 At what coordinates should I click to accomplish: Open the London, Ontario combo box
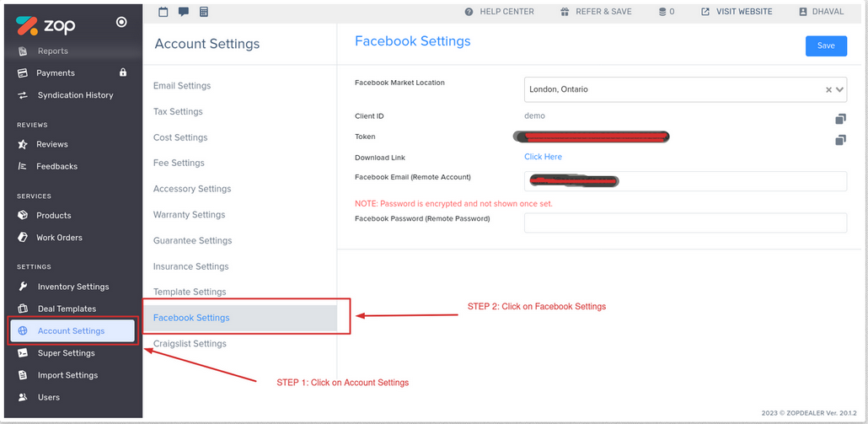pyautogui.click(x=685, y=89)
